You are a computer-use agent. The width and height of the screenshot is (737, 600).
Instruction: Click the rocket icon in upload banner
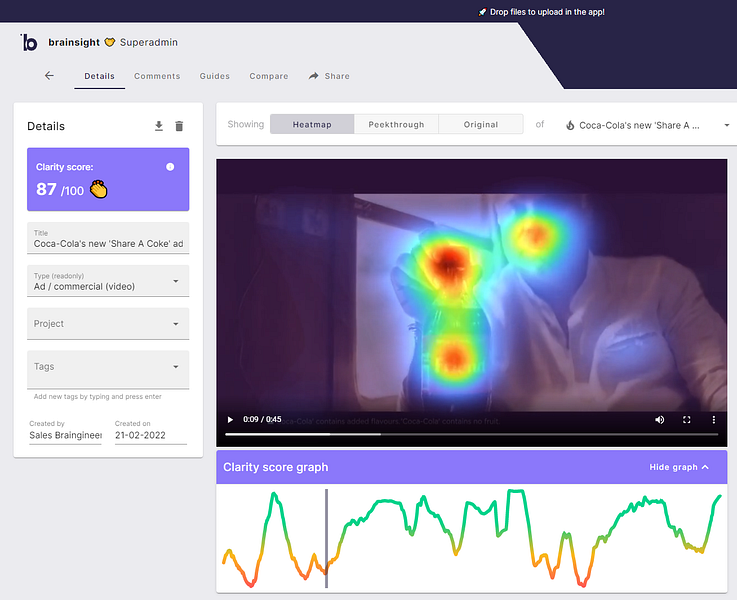(482, 12)
